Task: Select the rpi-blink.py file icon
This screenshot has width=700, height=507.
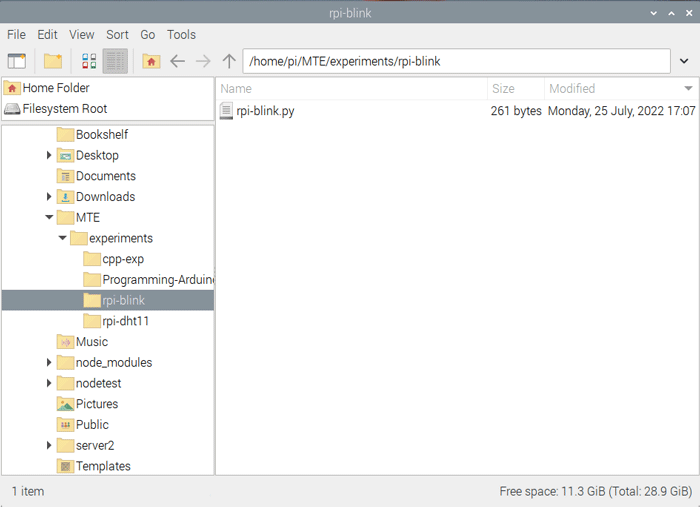Action: tap(226, 111)
